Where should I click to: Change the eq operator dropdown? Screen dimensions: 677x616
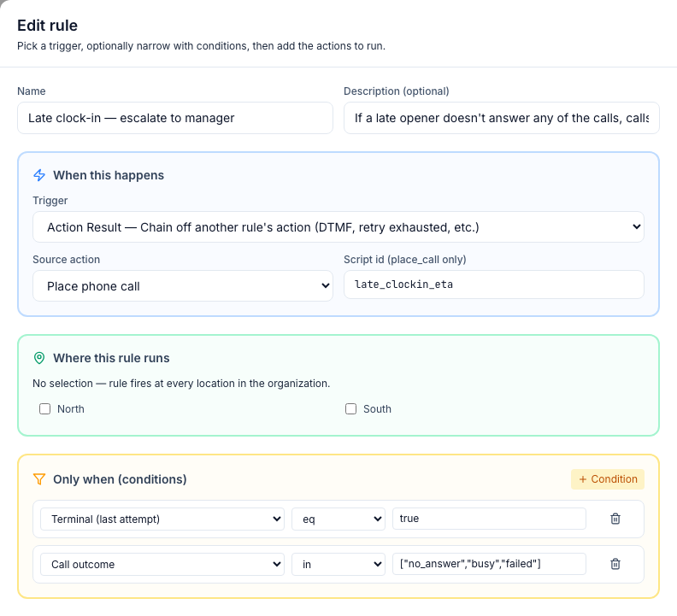(x=338, y=519)
